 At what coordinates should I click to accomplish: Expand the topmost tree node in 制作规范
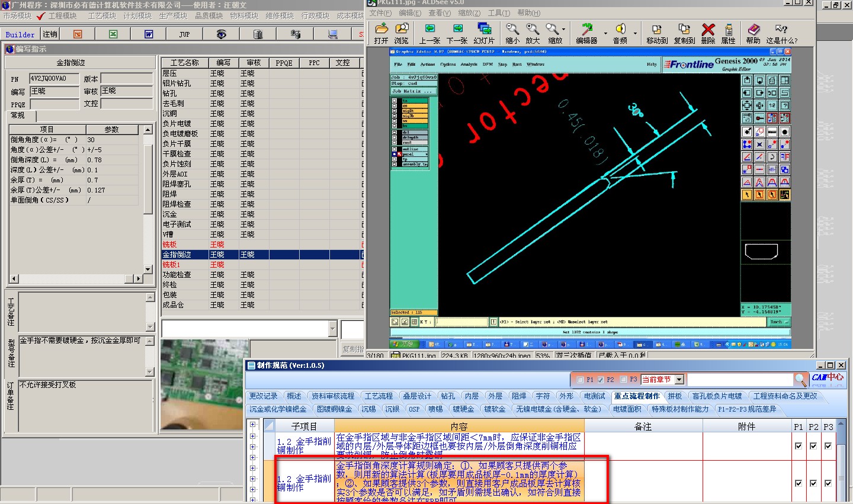(x=253, y=425)
